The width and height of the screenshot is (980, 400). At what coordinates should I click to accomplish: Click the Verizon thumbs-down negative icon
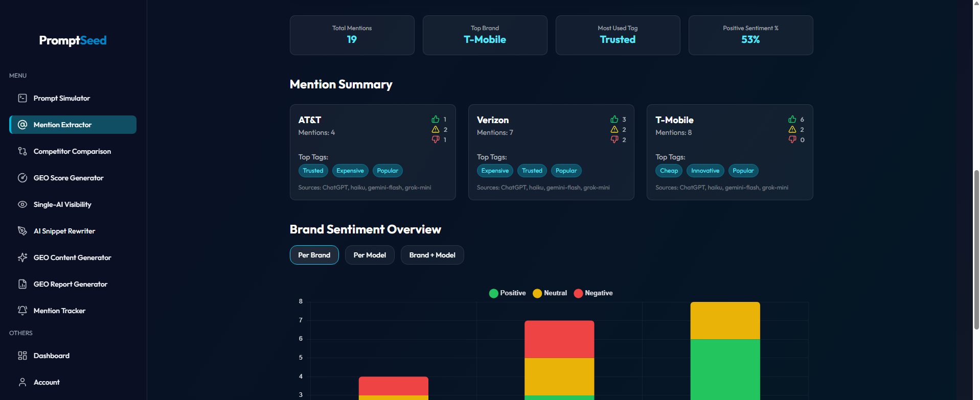614,139
